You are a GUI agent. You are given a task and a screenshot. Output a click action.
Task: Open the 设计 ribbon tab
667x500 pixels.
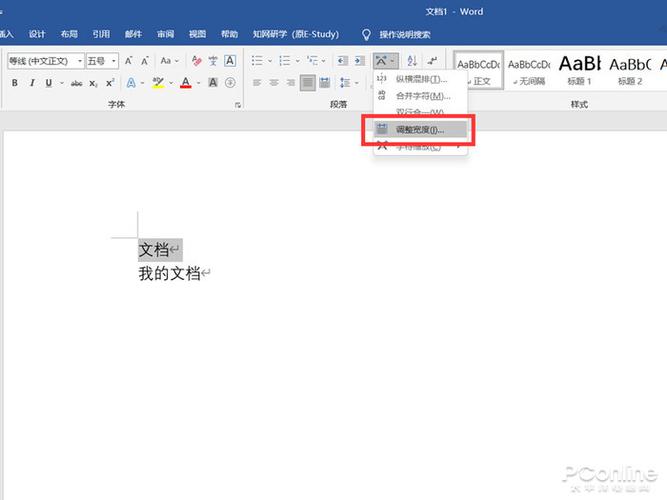pyautogui.click(x=37, y=34)
